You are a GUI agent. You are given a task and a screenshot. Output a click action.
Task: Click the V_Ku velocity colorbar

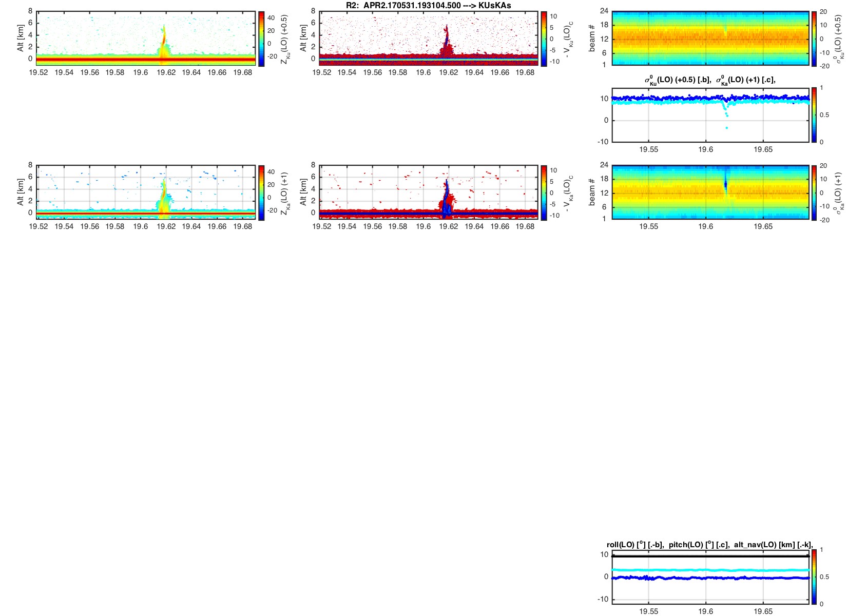coord(544,38)
